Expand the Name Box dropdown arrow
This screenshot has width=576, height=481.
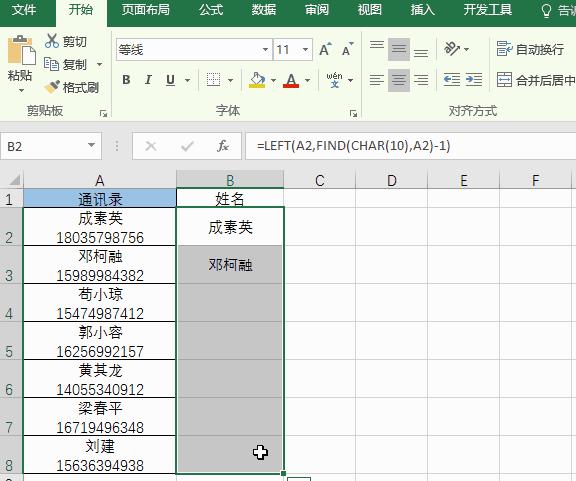coord(91,146)
